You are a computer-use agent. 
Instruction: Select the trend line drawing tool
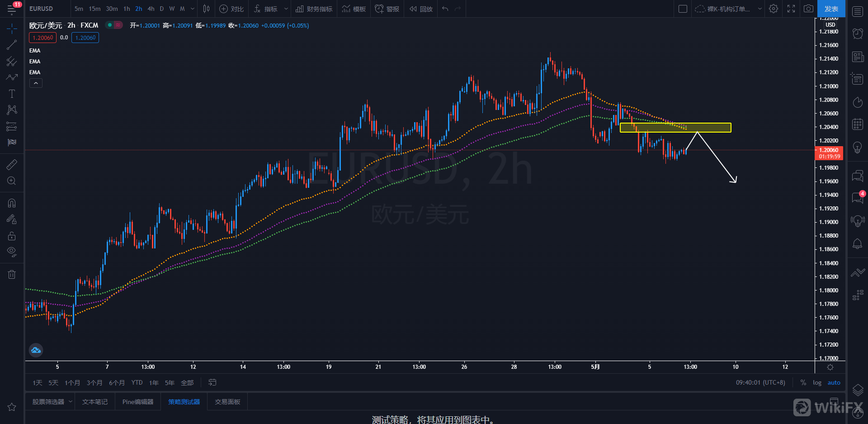click(12, 45)
